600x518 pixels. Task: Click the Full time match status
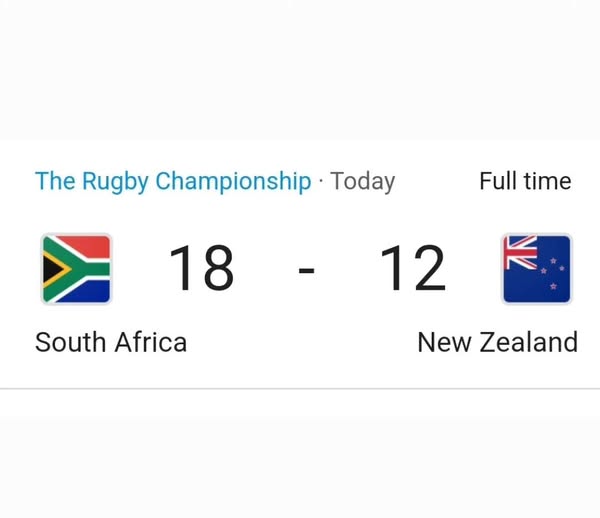(x=525, y=181)
